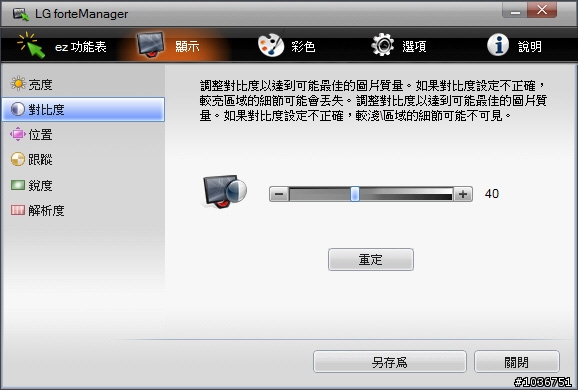Click the monitor icon for 顯示
Viewport: 578px width, 390px height.
point(150,44)
